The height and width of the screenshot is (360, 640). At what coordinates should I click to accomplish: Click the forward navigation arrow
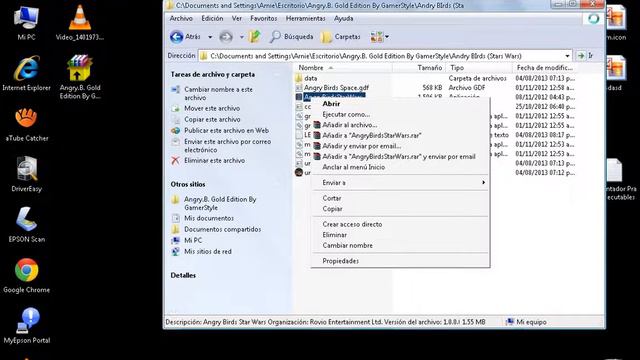click(226, 37)
